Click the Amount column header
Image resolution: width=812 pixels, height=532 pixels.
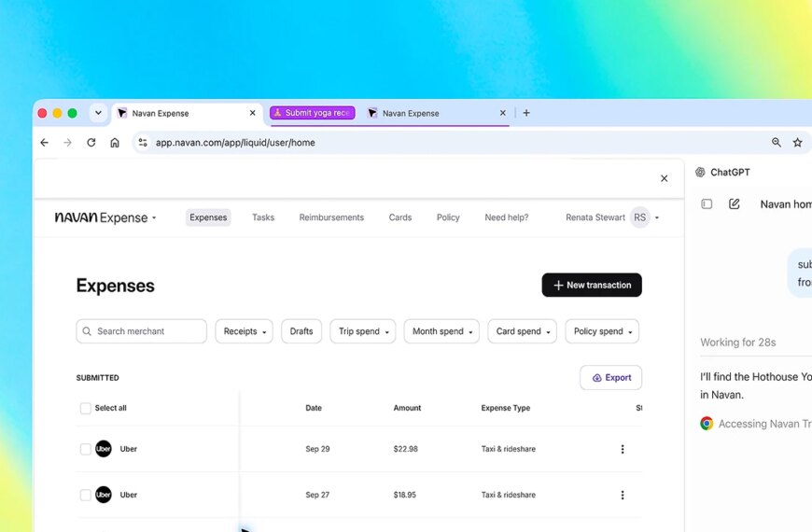point(407,408)
